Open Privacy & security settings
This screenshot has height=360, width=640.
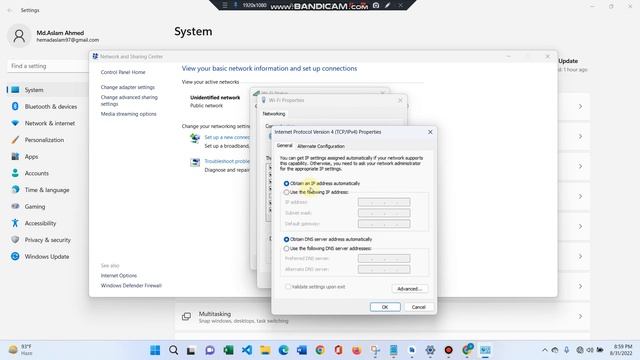pos(46,240)
